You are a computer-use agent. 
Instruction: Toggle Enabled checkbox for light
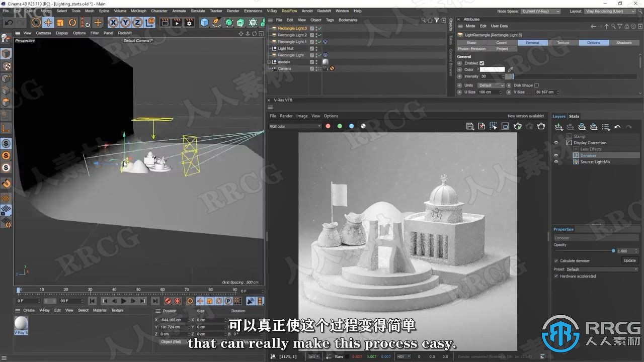[x=481, y=63]
